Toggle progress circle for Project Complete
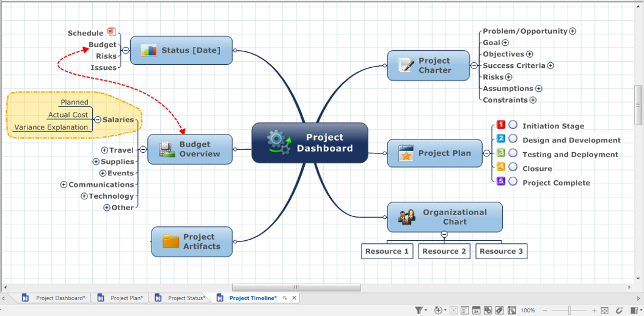The width and height of the screenshot is (644, 316). pos(513,181)
